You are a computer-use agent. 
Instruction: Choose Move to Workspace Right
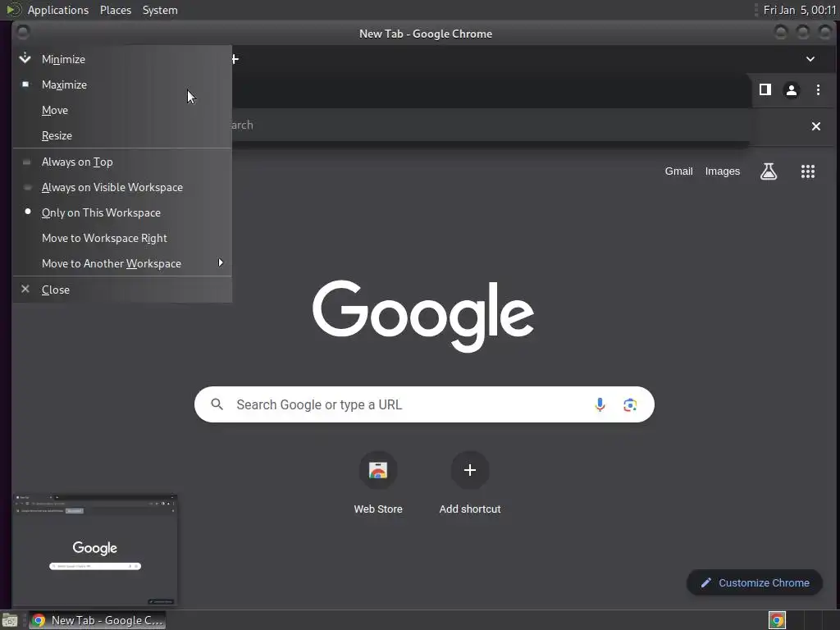pyautogui.click(x=122, y=238)
